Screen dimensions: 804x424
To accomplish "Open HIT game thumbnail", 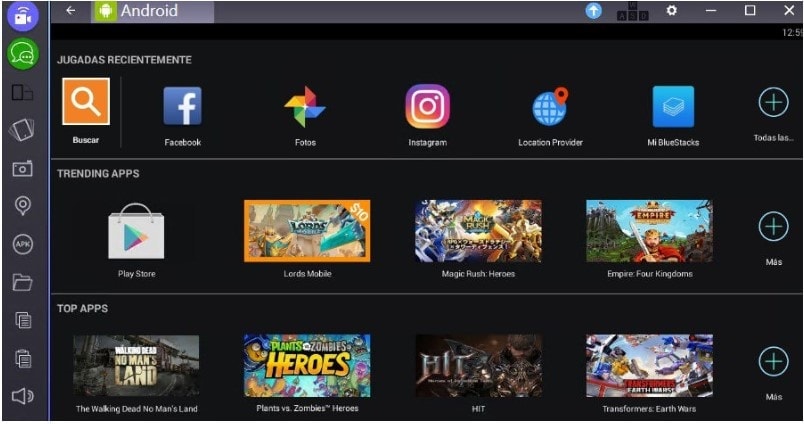I will (478, 366).
